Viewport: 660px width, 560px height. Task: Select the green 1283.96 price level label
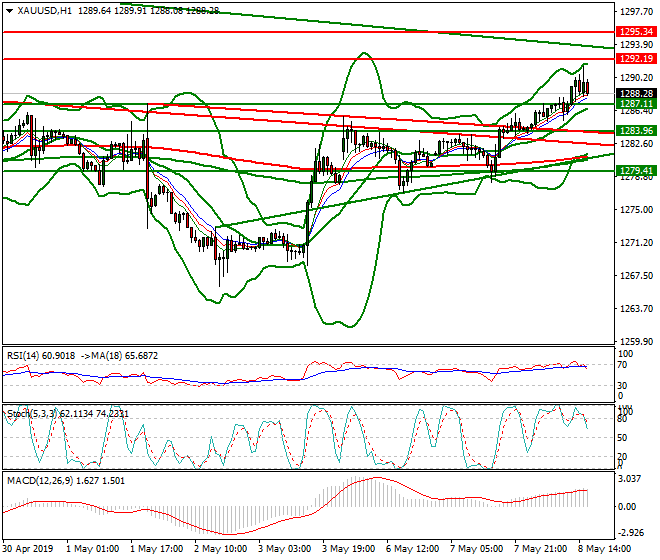click(636, 131)
